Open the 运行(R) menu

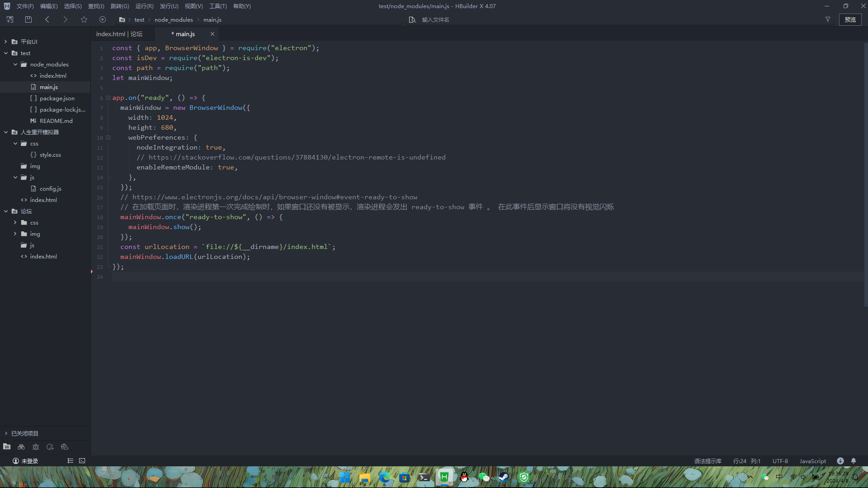coord(144,6)
